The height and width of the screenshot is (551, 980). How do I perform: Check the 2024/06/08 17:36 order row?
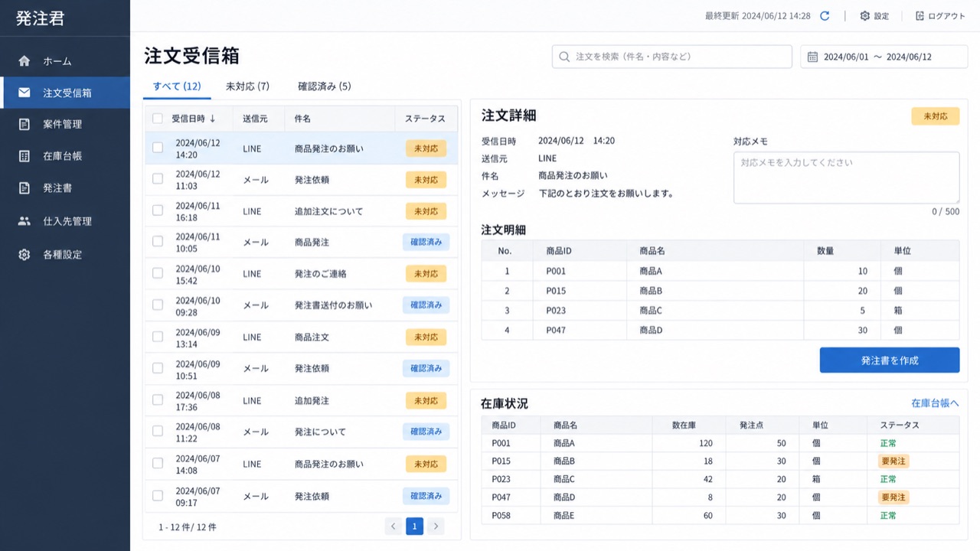158,400
